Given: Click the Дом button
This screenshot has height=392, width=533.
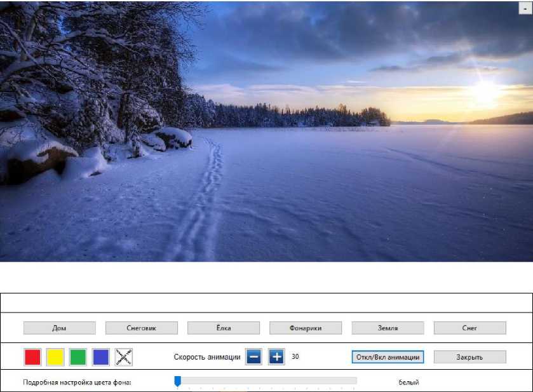Looking at the screenshot, I should tap(60, 328).
